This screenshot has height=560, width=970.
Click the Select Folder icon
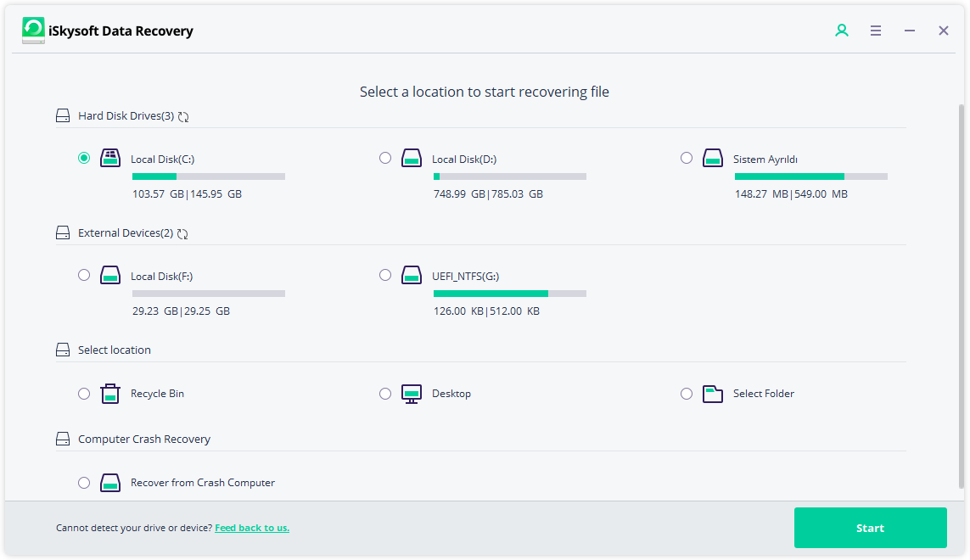tap(713, 393)
